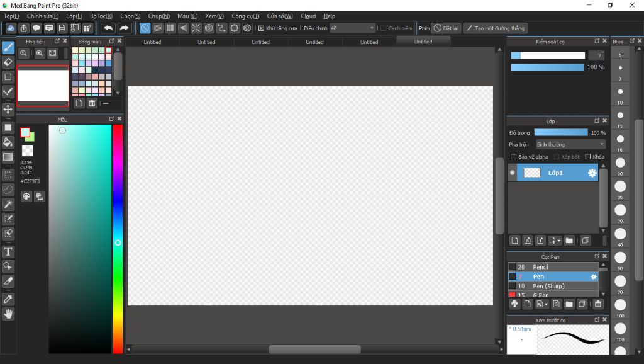Open the Tệp(F) menu
The image size is (644, 364).
pos(11,16)
